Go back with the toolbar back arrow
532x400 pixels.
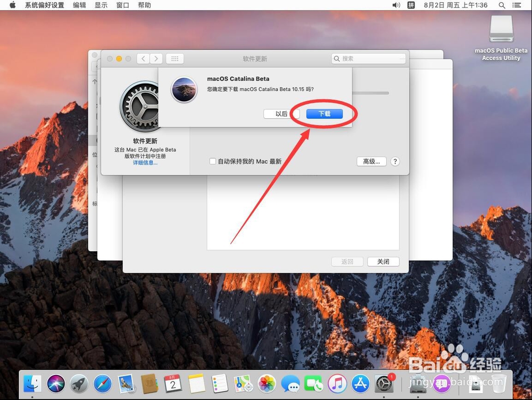coord(143,59)
